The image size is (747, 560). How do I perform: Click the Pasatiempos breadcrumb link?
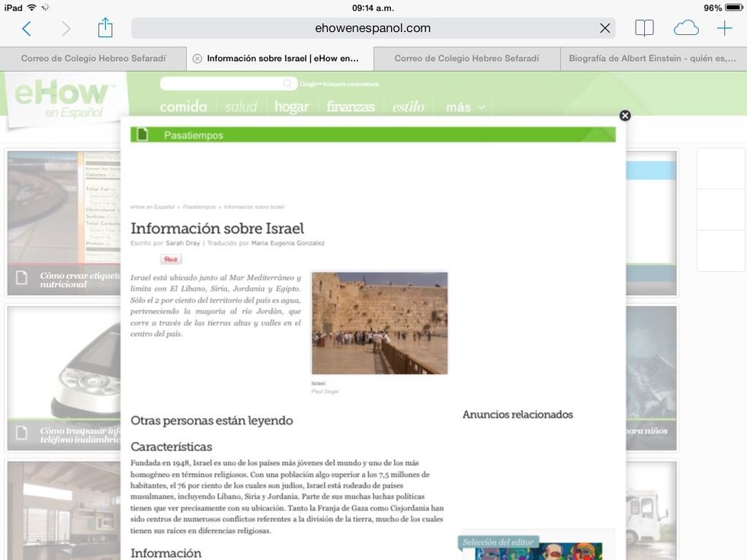(x=199, y=206)
